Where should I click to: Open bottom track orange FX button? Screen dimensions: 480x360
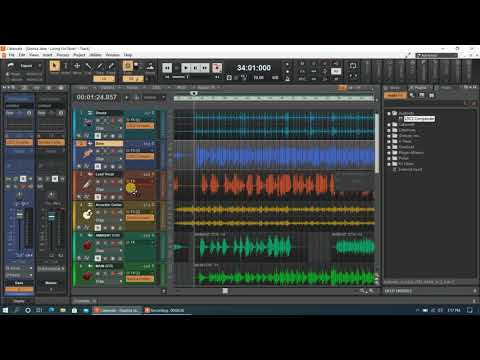[x=140, y=278]
